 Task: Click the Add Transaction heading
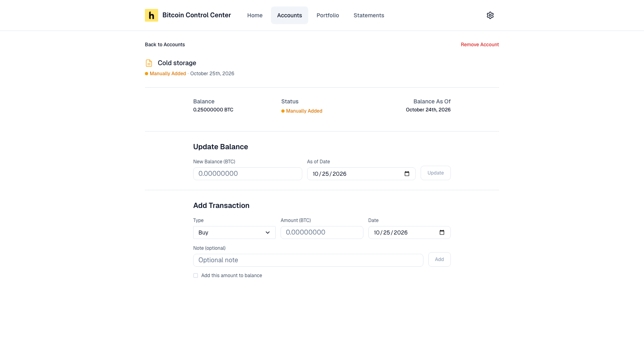[221, 206]
